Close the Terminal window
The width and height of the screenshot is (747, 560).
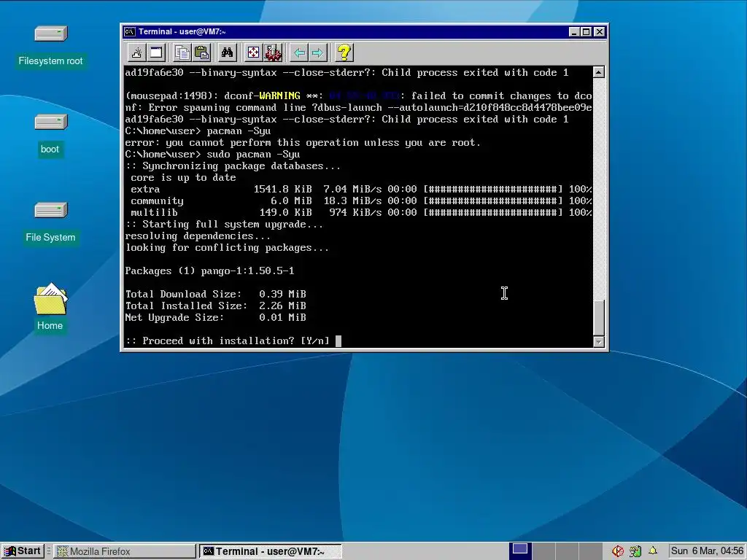600,32
